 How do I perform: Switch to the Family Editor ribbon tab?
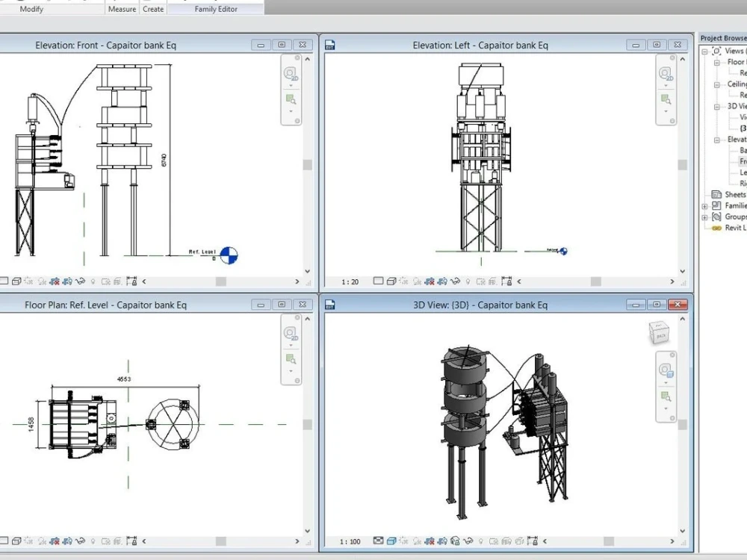tap(215, 9)
